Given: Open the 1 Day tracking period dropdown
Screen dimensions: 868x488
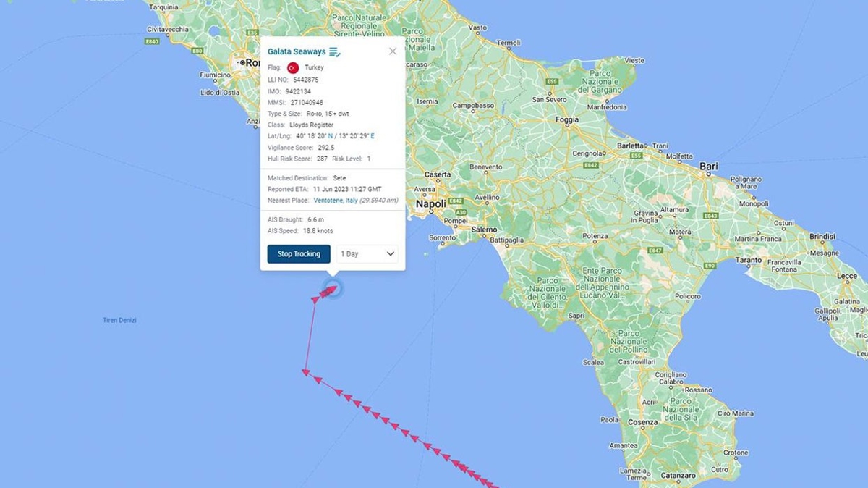Looking at the screenshot, I should (x=367, y=254).
